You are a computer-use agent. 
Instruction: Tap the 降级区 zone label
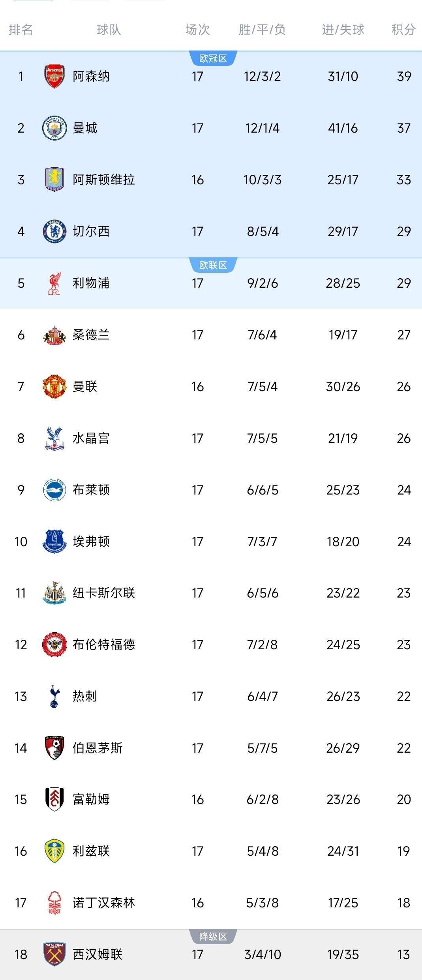tap(213, 937)
